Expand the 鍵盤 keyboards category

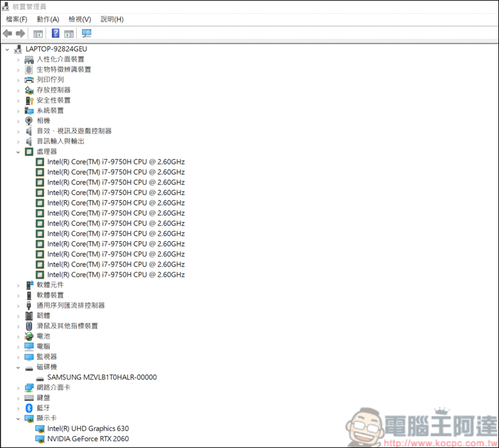pos(19,398)
